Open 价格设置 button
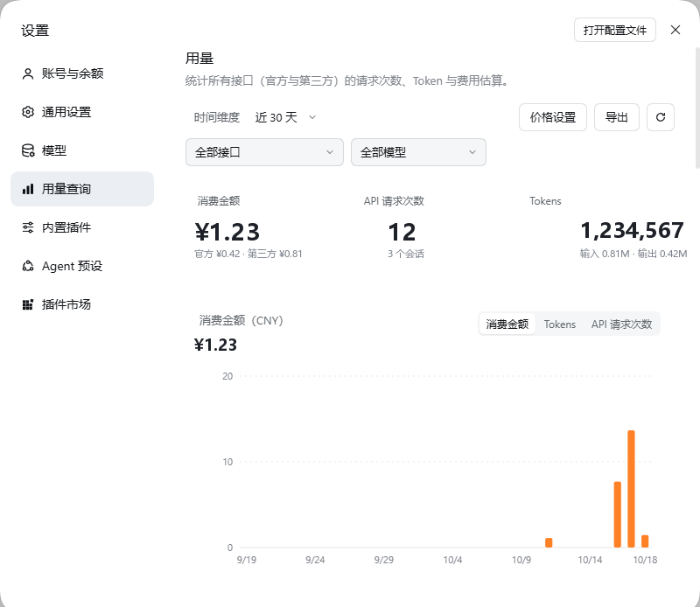This screenshot has height=607, width=700. coord(553,117)
